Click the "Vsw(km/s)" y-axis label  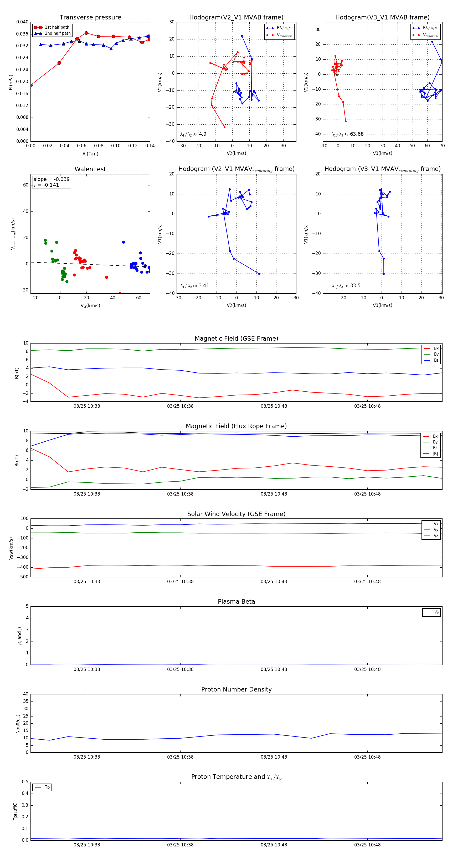[x=11, y=548]
